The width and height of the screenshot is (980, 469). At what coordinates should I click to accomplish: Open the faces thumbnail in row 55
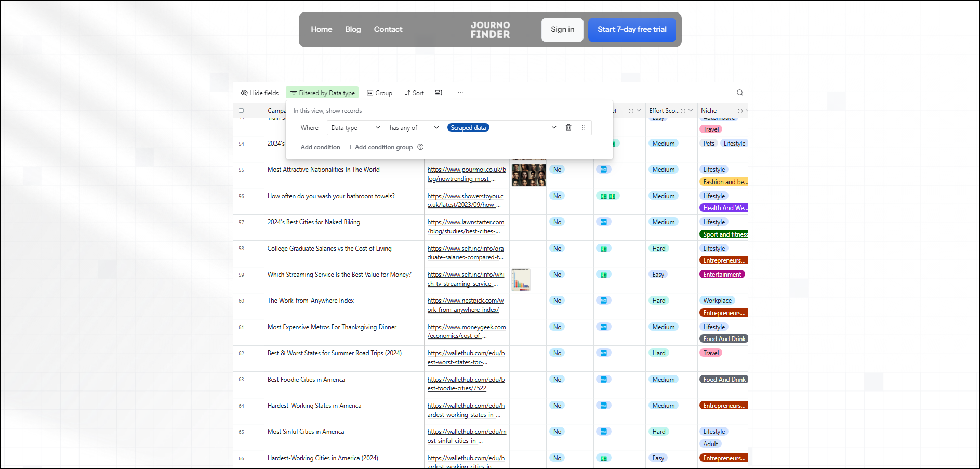coord(528,175)
